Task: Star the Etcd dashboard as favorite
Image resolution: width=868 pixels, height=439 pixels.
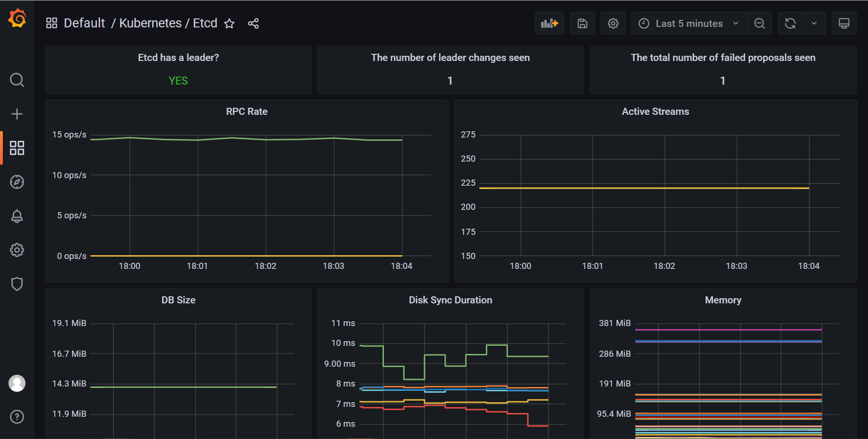Action: tap(230, 24)
